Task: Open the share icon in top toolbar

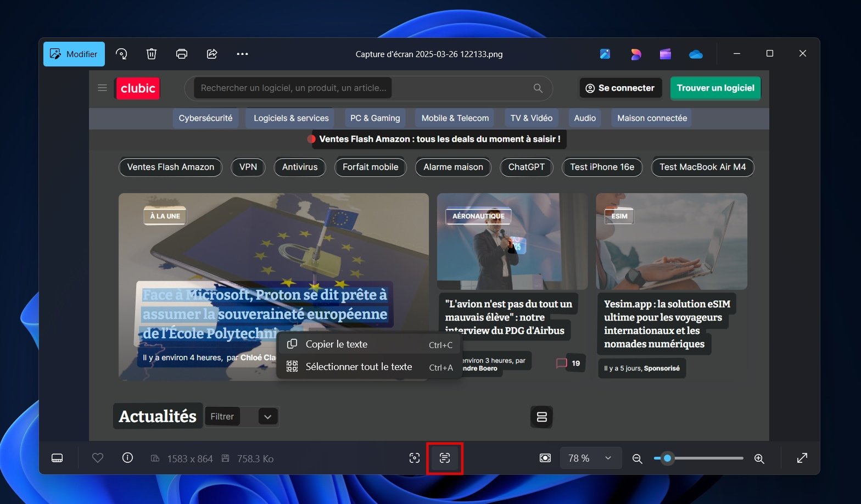Action: (212, 54)
